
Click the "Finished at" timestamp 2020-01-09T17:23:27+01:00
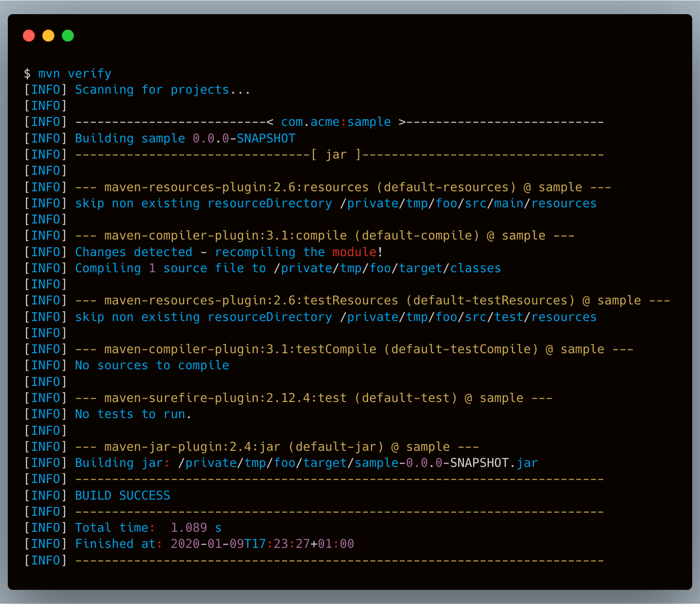pyautogui.click(x=263, y=544)
